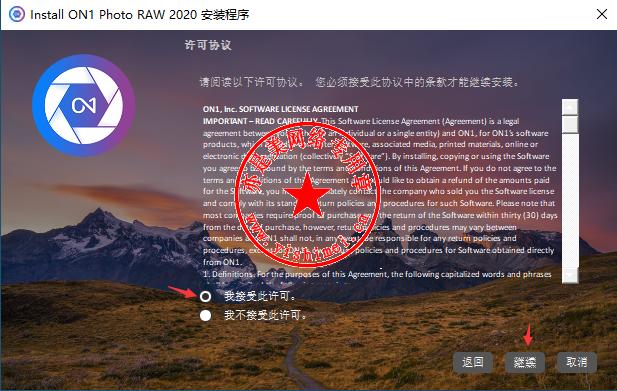Select the 我接受此许可 radio button
The image size is (617, 391).
pos(205,296)
